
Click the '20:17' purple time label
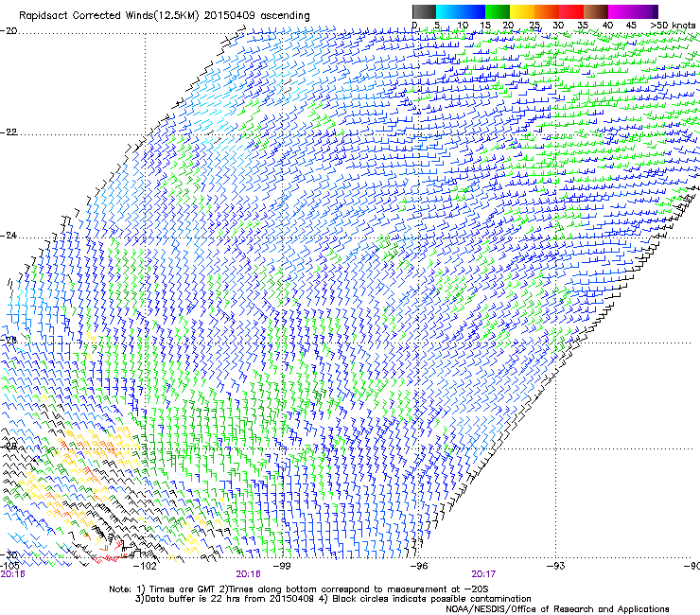[483, 574]
